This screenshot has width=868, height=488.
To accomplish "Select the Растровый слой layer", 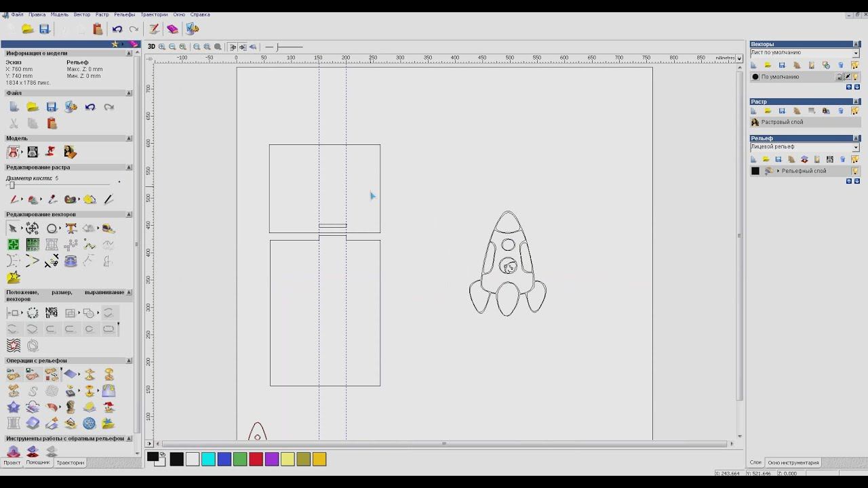I will (x=804, y=122).
